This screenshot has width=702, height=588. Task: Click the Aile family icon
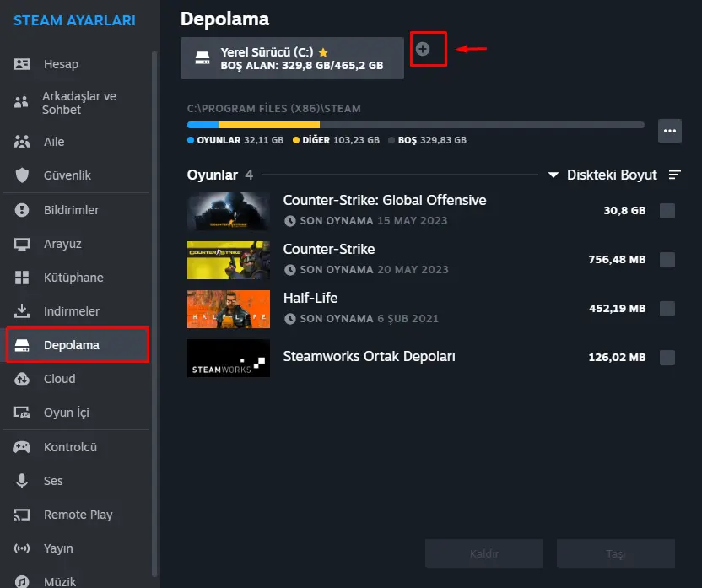coord(22,142)
